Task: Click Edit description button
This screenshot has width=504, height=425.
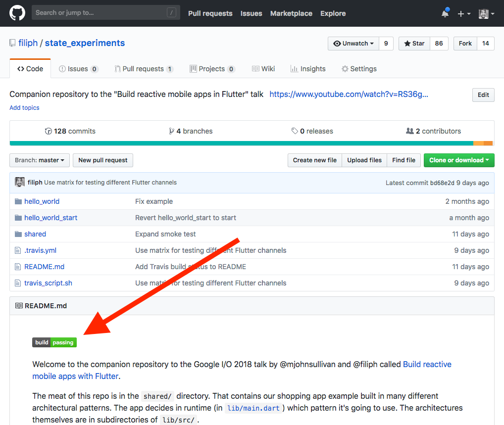Action: 483,95
